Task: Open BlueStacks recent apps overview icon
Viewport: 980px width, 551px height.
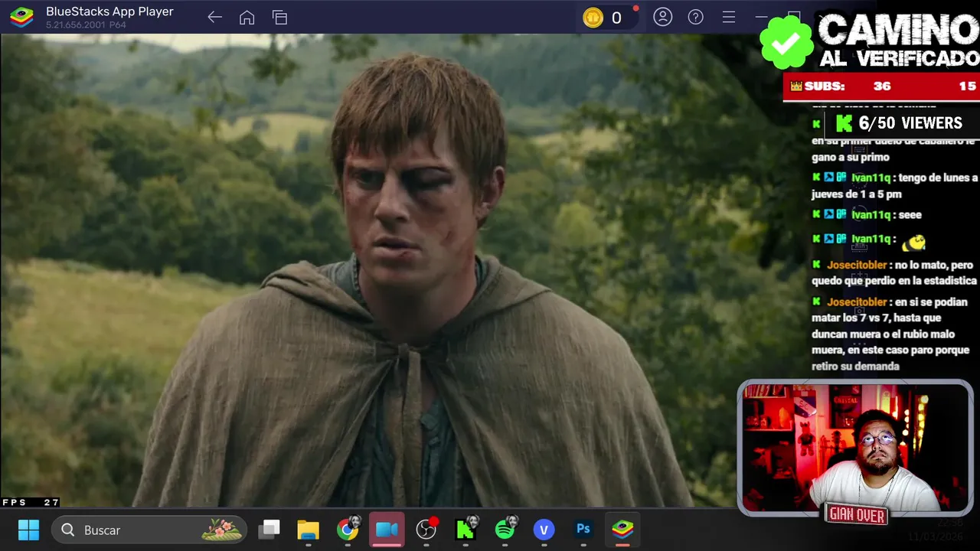Action: [x=279, y=18]
